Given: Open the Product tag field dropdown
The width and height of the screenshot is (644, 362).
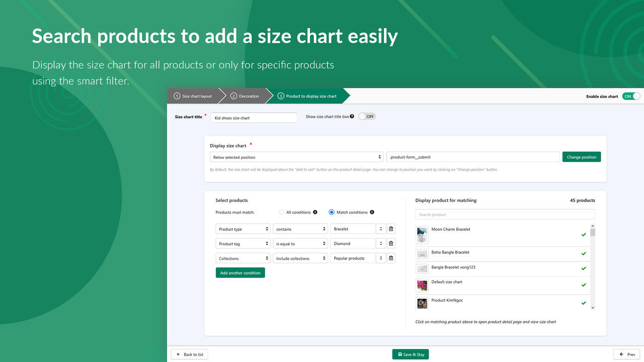Looking at the screenshot, I should click(x=243, y=243).
